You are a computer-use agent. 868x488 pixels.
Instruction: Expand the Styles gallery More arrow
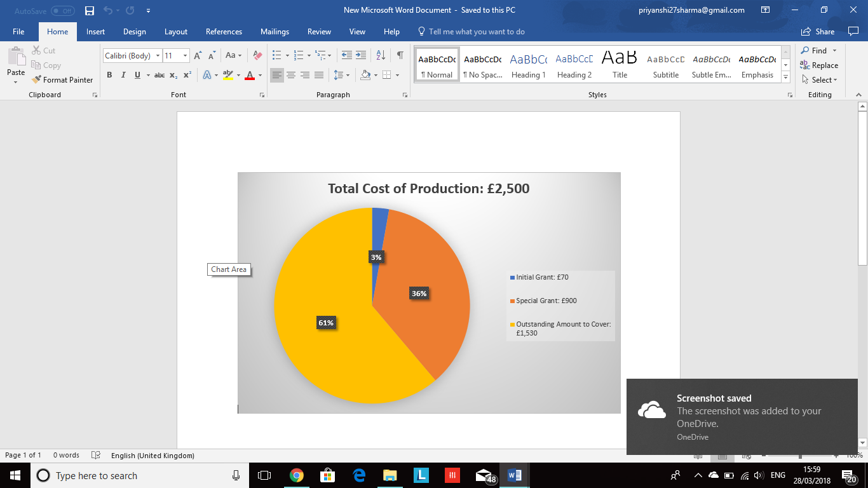point(786,76)
